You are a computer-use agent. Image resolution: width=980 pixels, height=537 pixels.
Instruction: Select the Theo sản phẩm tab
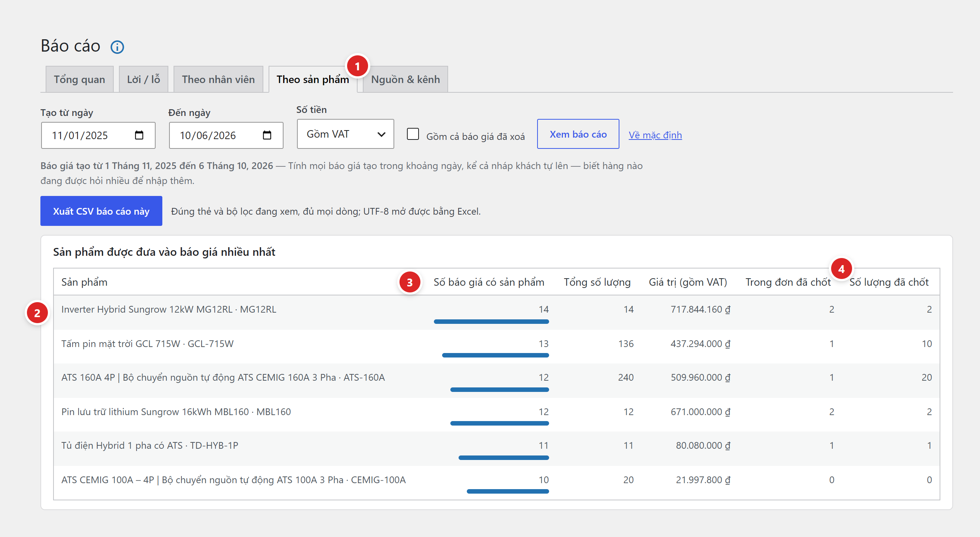coord(313,80)
